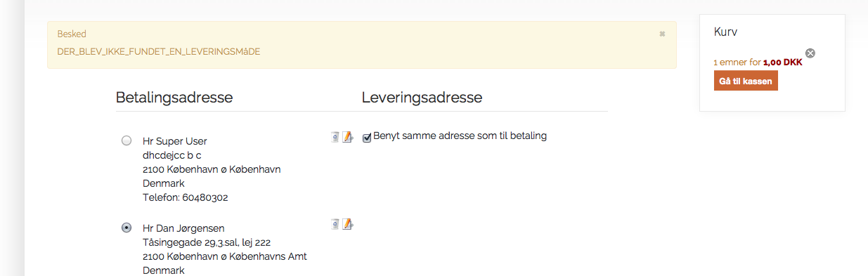Delete the Hr Dan Jørgensen address

pyautogui.click(x=335, y=224)
